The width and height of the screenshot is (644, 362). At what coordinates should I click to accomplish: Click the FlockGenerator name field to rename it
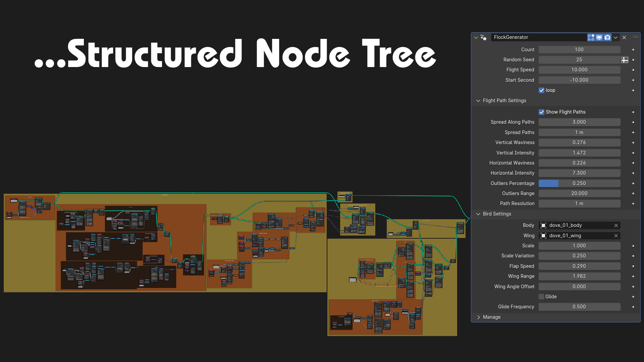click(537, 37)
